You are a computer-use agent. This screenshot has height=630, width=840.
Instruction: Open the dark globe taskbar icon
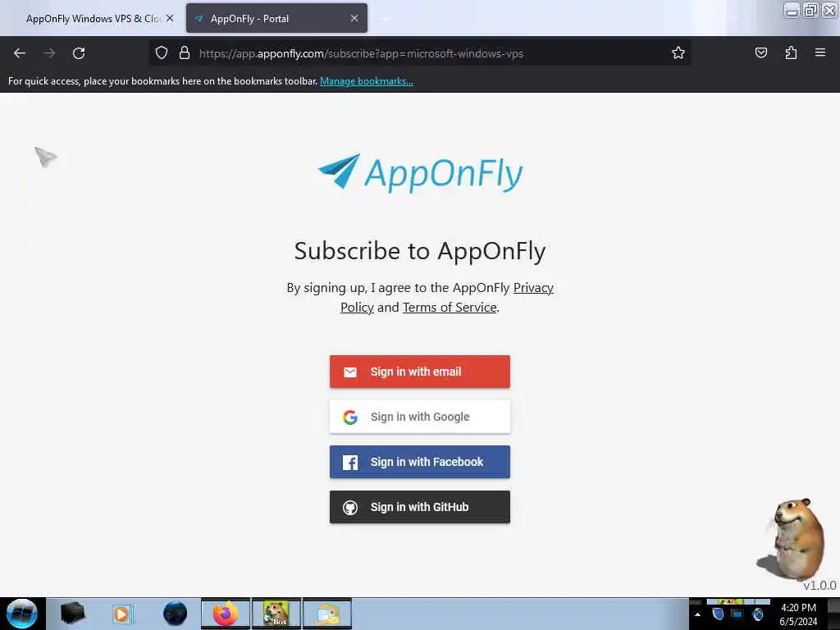click(175, 614)
